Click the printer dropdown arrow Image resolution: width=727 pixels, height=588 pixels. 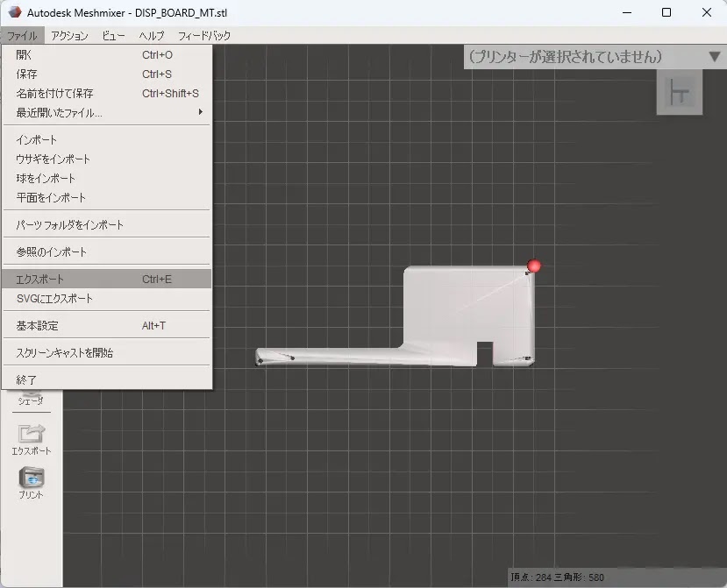[715, 57]
